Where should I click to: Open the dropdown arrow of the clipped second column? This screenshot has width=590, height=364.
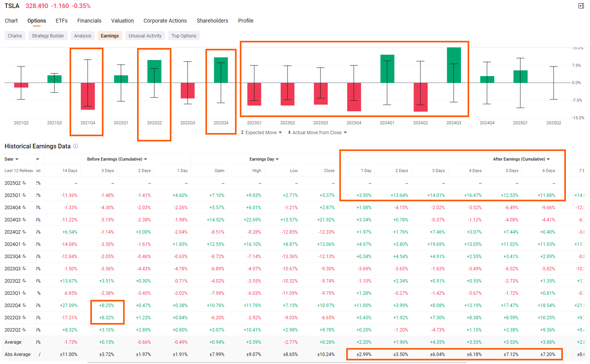click(38, 159)
